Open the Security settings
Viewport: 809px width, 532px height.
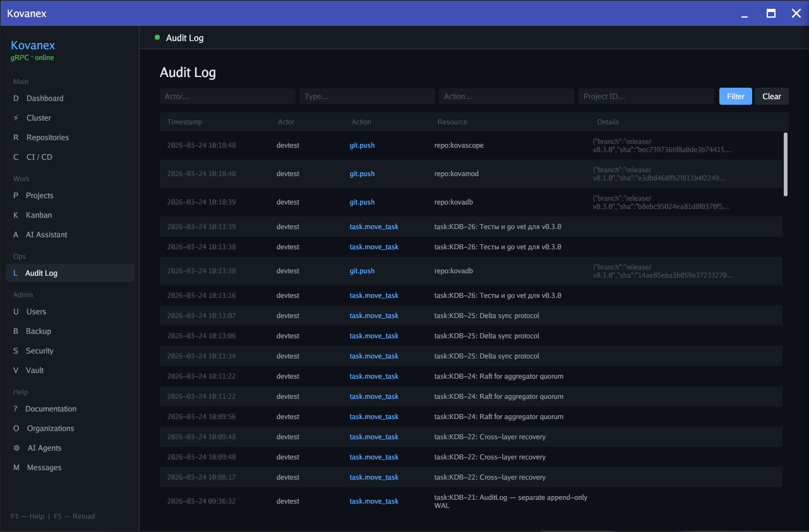(x=40, y=350)
